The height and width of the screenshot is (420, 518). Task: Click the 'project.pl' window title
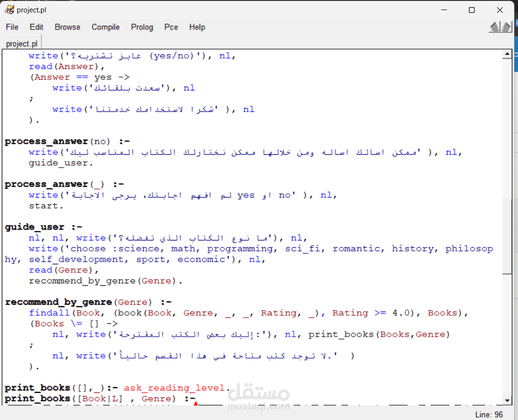31,10
